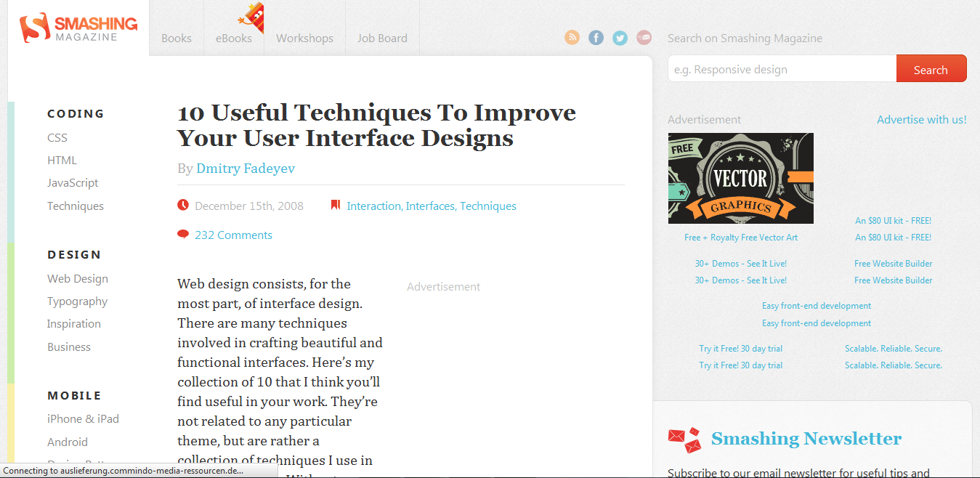980x478 pixels.
Task: Open the Job Board
Action: point(382,38)
